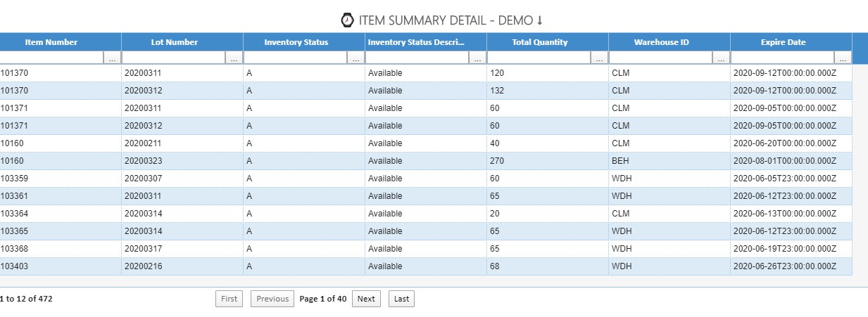Sort by Total Quantity column header

[539, 42]
